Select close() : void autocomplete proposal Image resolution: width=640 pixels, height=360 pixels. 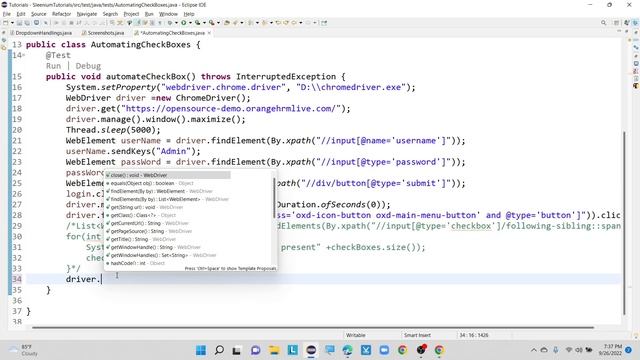[168, 175]
